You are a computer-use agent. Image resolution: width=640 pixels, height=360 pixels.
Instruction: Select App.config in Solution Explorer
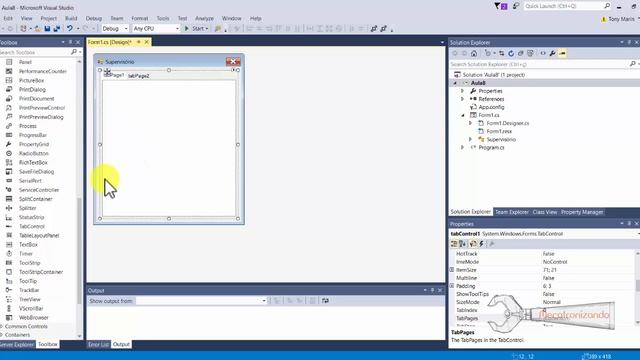(491, 107)
